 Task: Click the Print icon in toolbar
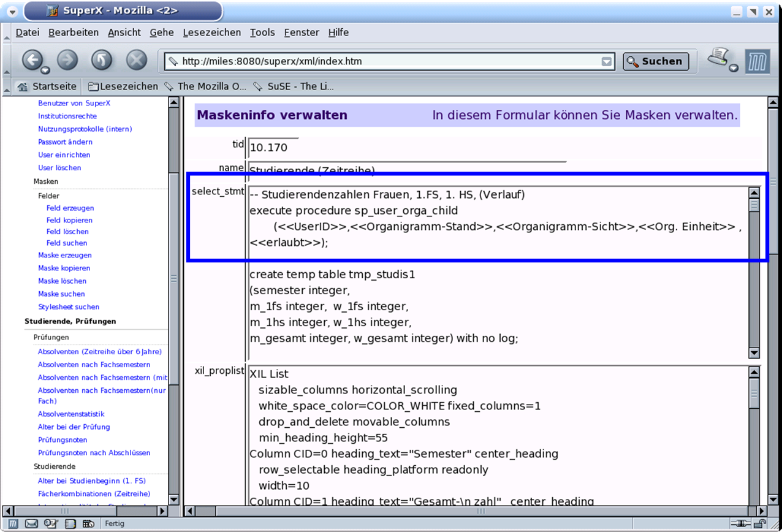tap(718, 58)
